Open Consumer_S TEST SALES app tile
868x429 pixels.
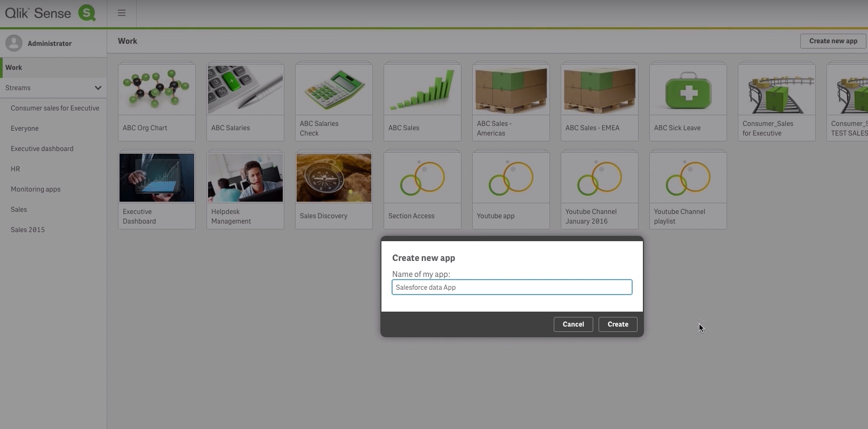point(848,101)
